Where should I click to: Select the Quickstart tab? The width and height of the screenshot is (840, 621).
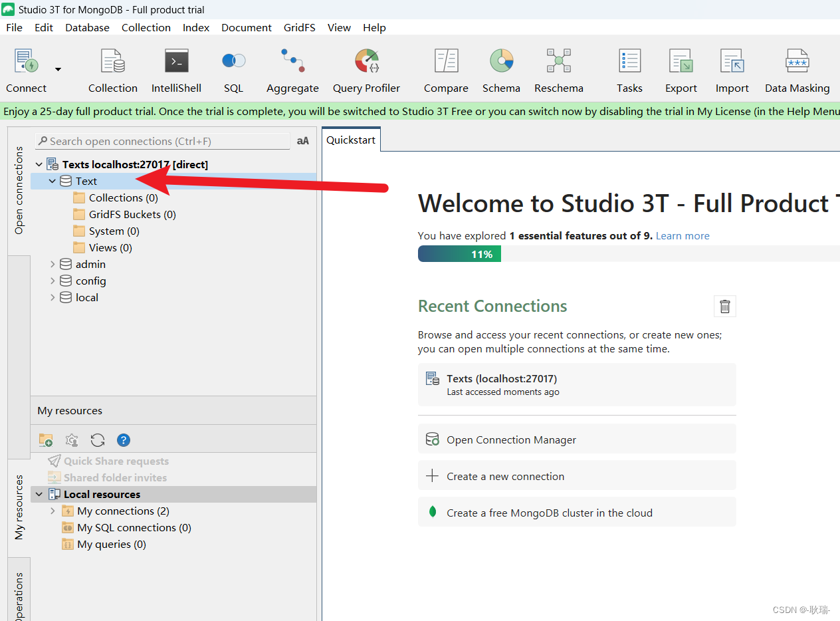point(351,140)
